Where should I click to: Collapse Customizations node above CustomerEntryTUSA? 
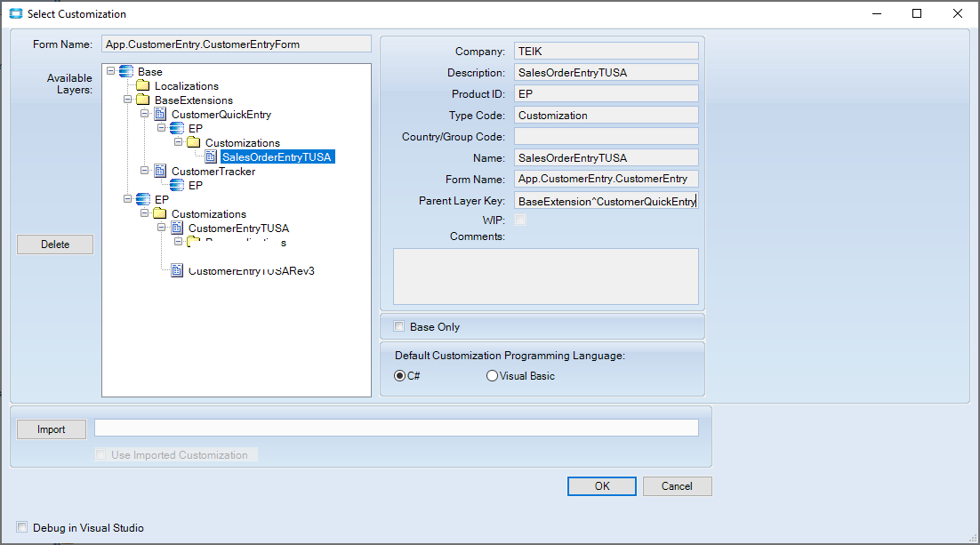click(x=144, y=213)
